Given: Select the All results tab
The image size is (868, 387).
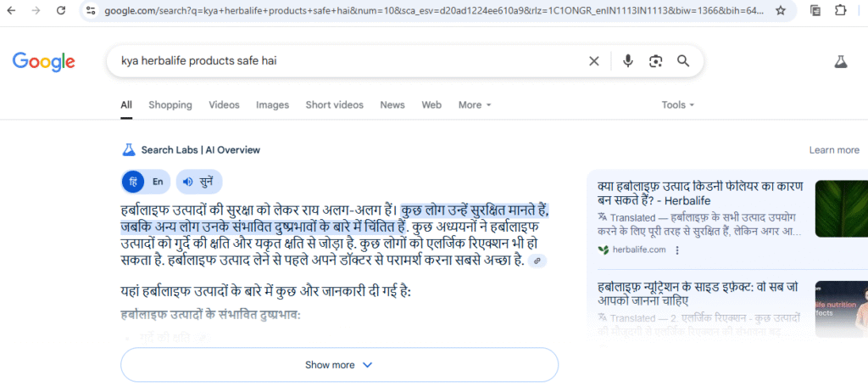Looking at the screenshot, I should coord(126,104).
